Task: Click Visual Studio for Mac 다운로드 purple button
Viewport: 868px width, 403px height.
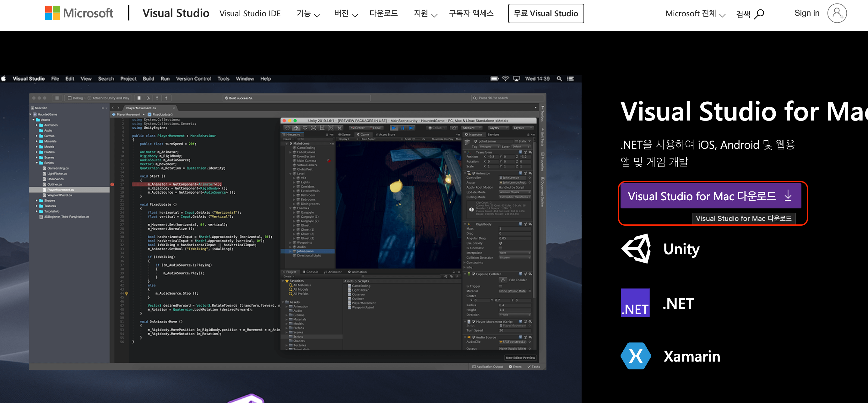Action: tap(710, 196)
